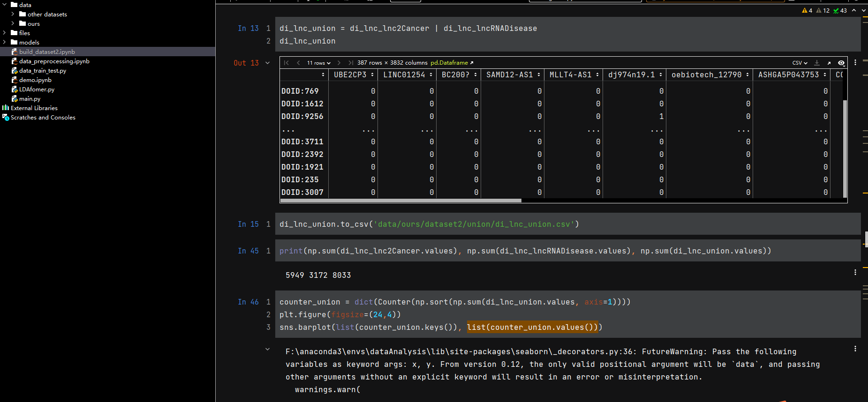Sort by the oebiotech_12790 column
The height and width of the screenshot is (402, 868).
click(747, 74)
